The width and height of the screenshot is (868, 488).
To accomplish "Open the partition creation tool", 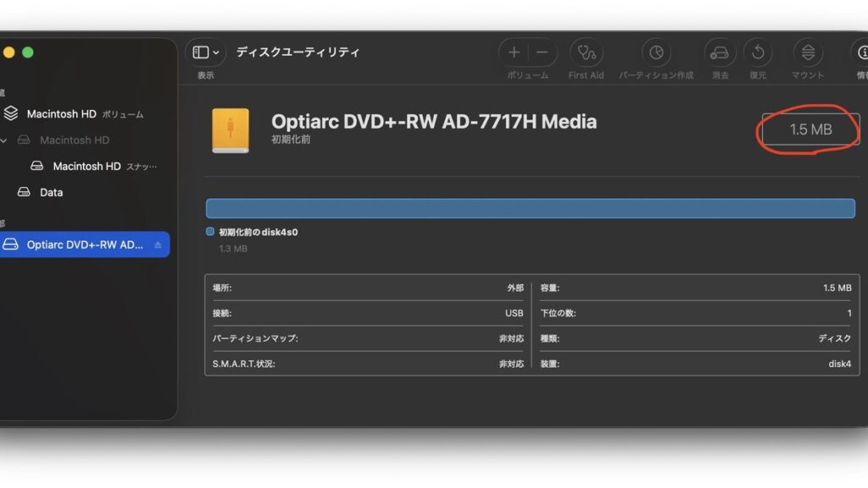I will 655,53.
